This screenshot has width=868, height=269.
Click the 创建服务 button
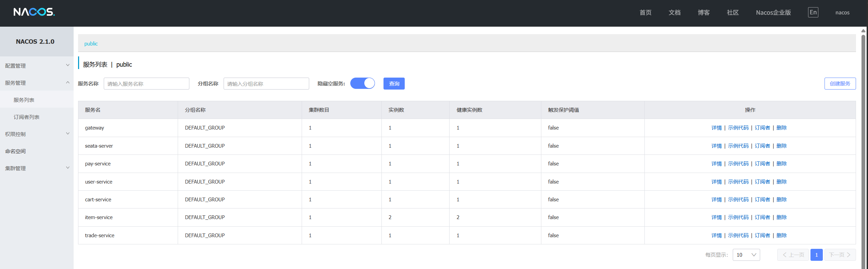coord(840,84)
